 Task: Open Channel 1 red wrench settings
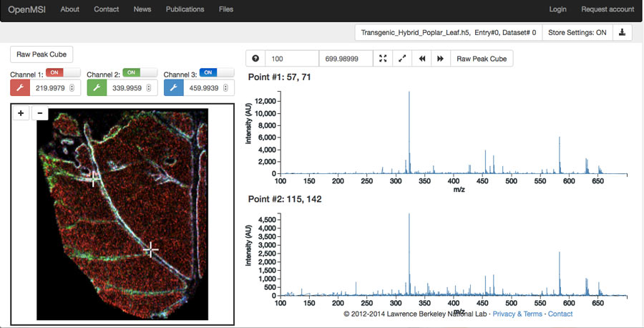(x=20, y=88)
